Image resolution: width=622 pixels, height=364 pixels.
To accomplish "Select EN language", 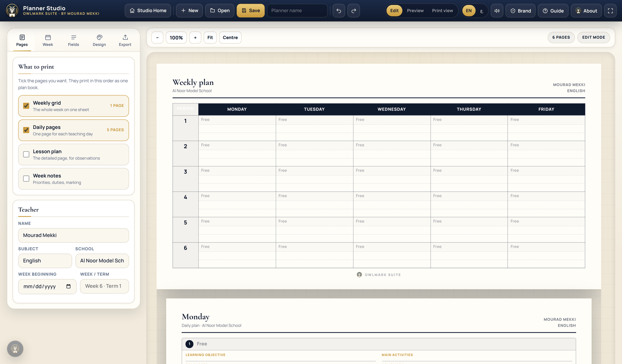I will pos(469,11).
